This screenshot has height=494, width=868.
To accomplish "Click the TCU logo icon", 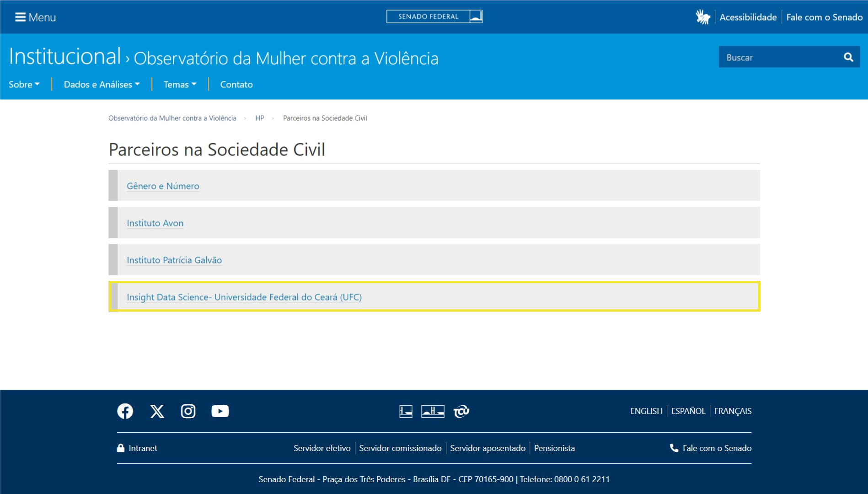I will (461, 411).
